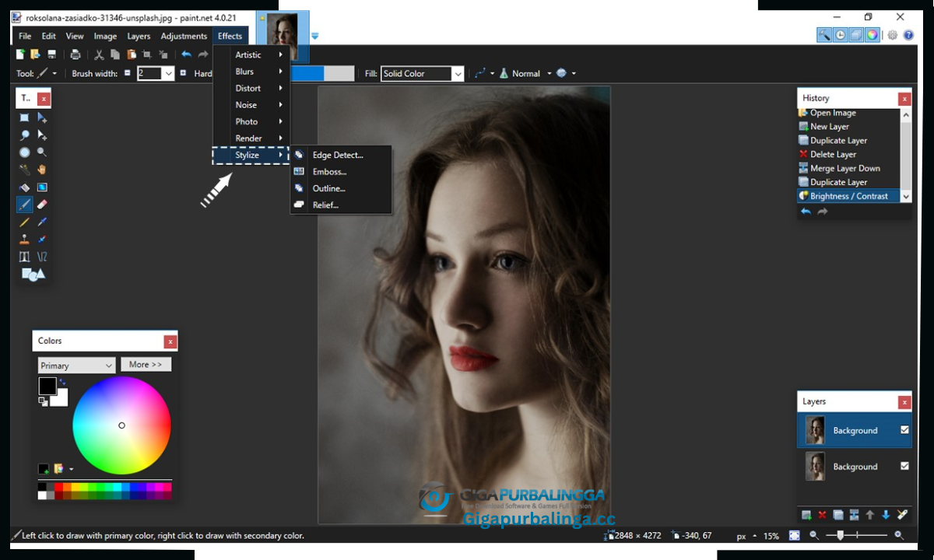The width and height of the screenshot is (934, 560).
Task: Toggle the Tools window button
Action: click(824, 35)
